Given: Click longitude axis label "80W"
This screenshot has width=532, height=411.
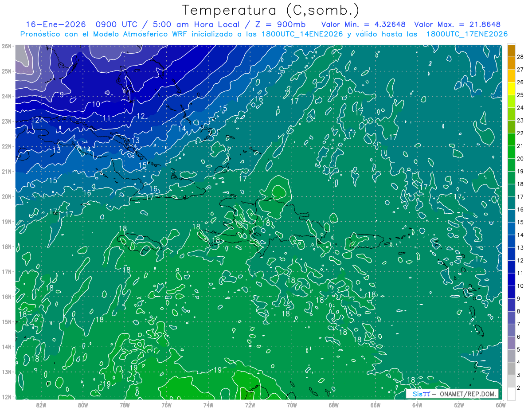Looking at the screenshot, I should 82,405.
